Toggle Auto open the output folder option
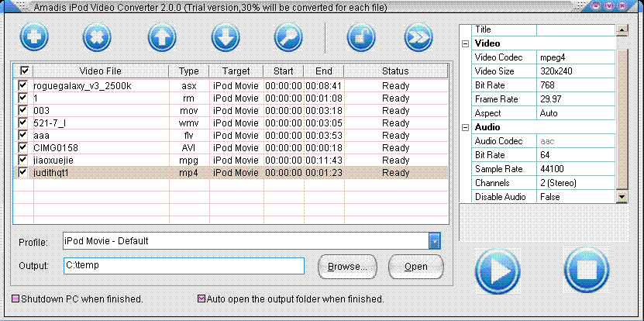 tap(201, 299)
